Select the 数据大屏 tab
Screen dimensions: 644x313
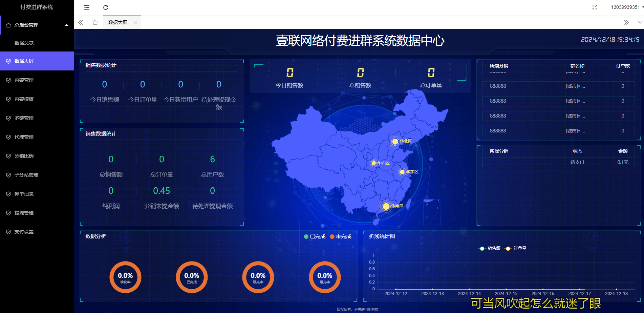[118, 22]
